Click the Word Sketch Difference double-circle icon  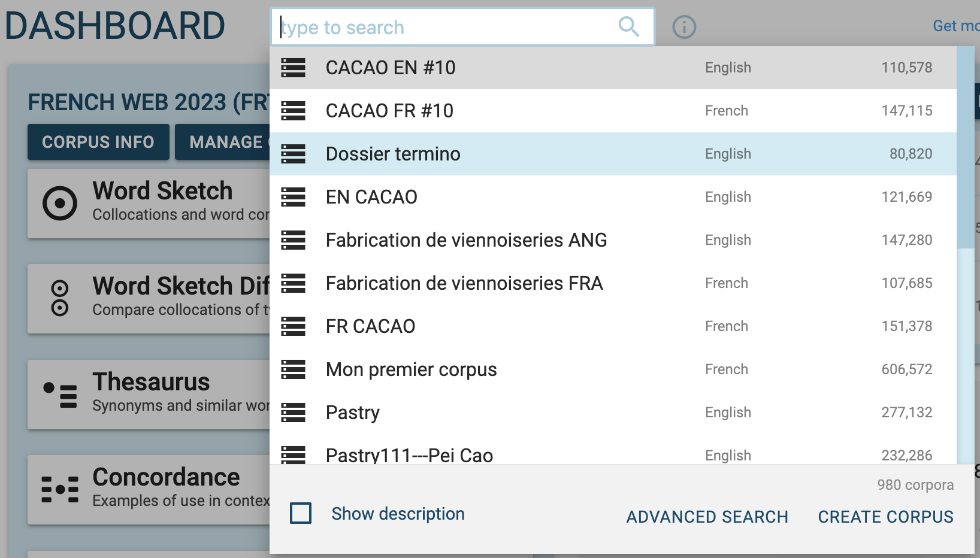(60, 298)
